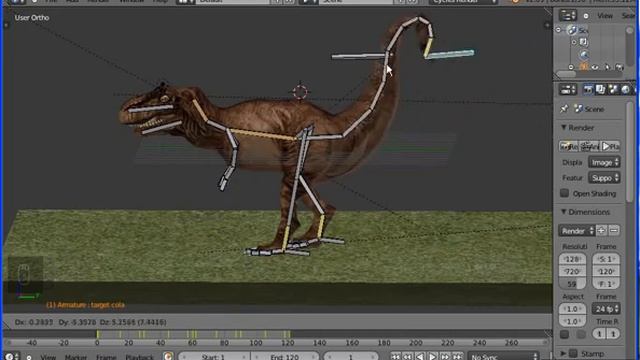The height and width of the screenshot is (360, 640).
Task: Click the Animation render button
Action: [590, 146]
